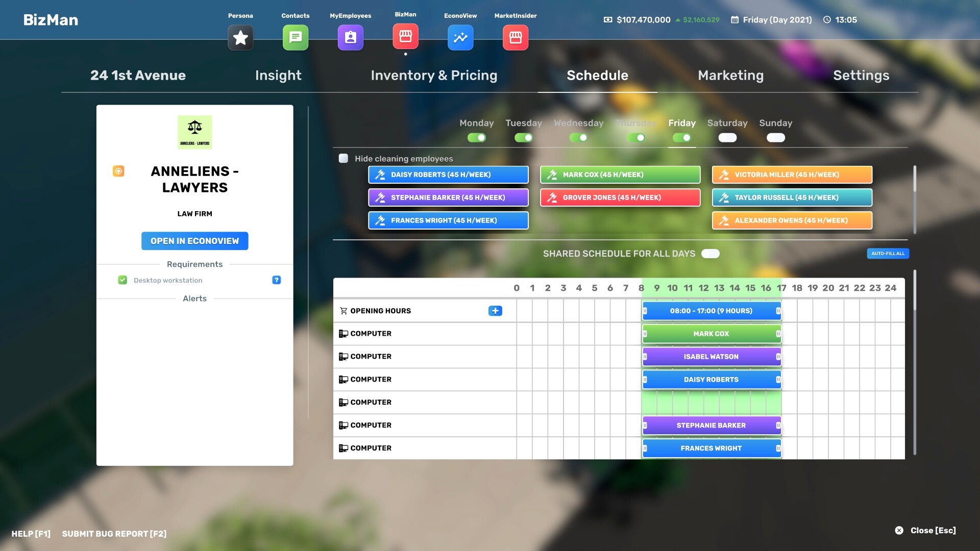Click the Daisy Roberts schedule block
Viewport: 980px width, 551px height.
(711, 380)
